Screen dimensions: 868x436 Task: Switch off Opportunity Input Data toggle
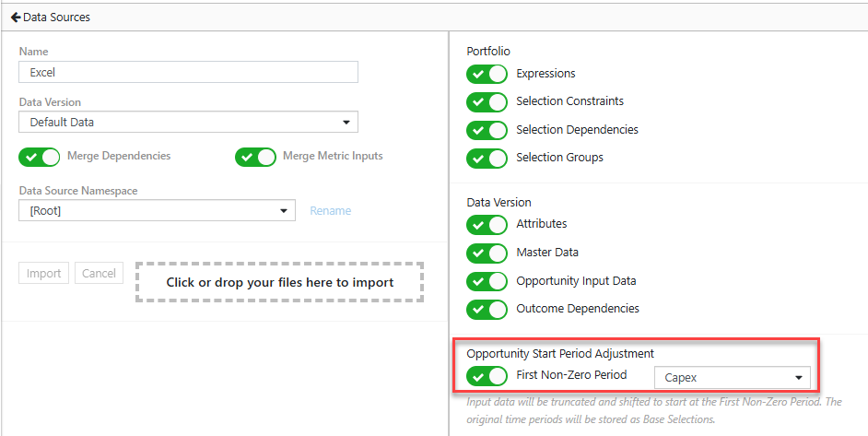click(487, 281)
